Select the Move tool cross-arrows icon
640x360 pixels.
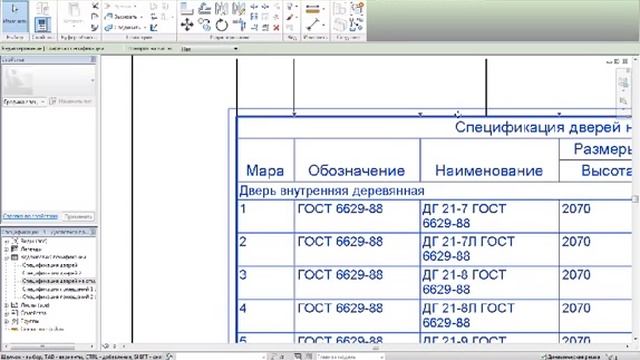187,25
